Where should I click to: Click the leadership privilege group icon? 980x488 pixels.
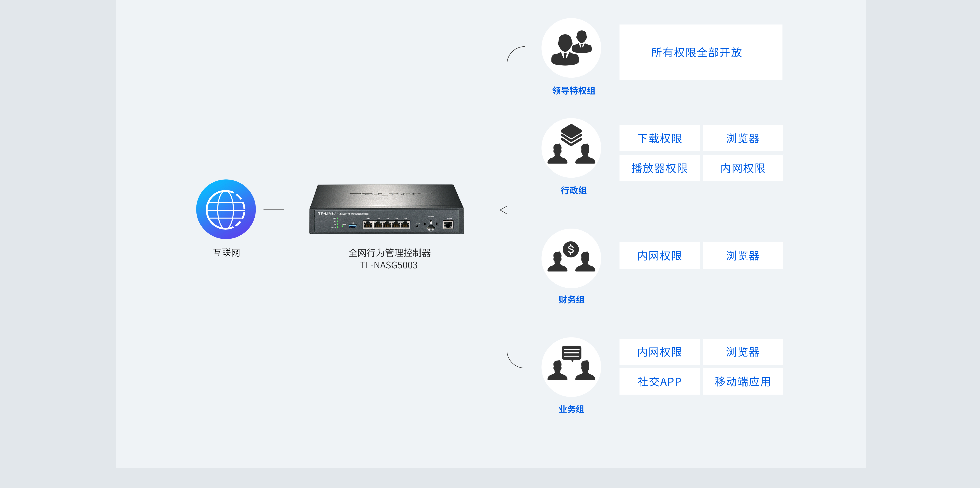[x=571, y=48]
